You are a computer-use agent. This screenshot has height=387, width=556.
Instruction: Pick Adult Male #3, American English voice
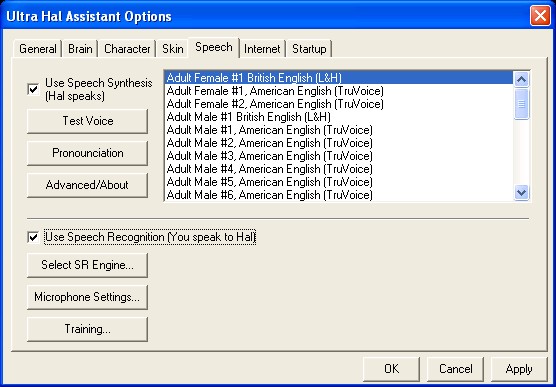click(x=339, y=156)
